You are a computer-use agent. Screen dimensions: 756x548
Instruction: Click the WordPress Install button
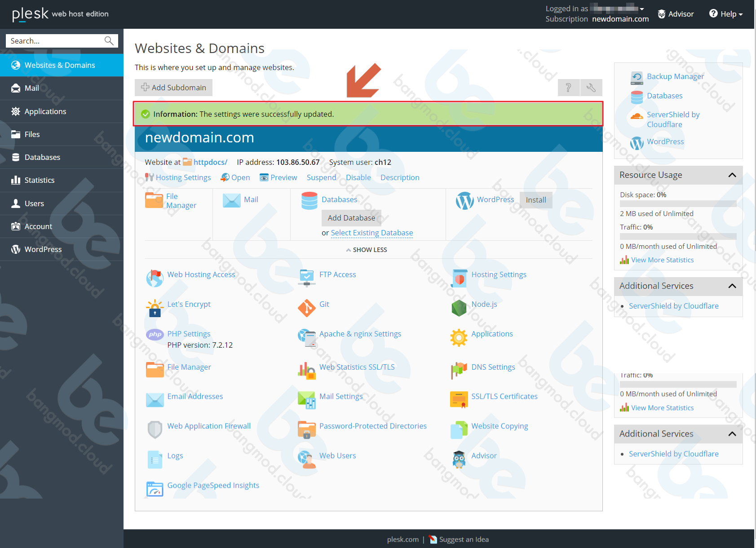(536, 200)
